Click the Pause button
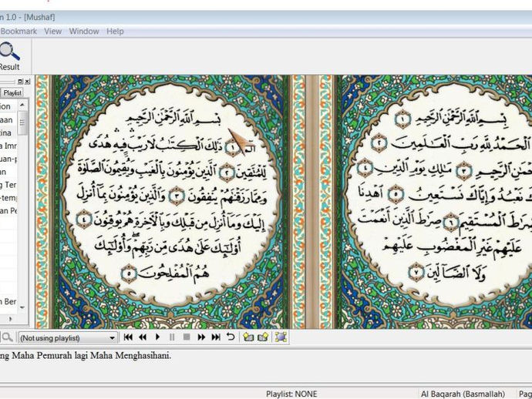This screenshot has width=532, height=399. (172, 337)
